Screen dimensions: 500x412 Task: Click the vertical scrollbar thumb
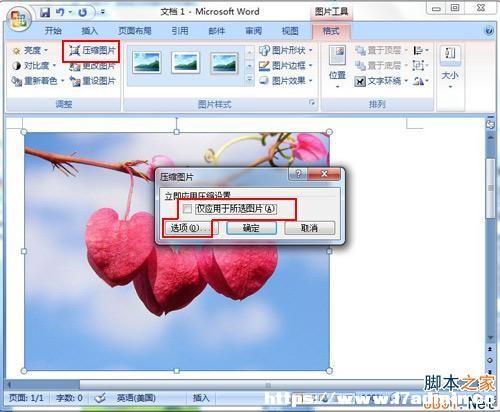(x=490, y=189)
